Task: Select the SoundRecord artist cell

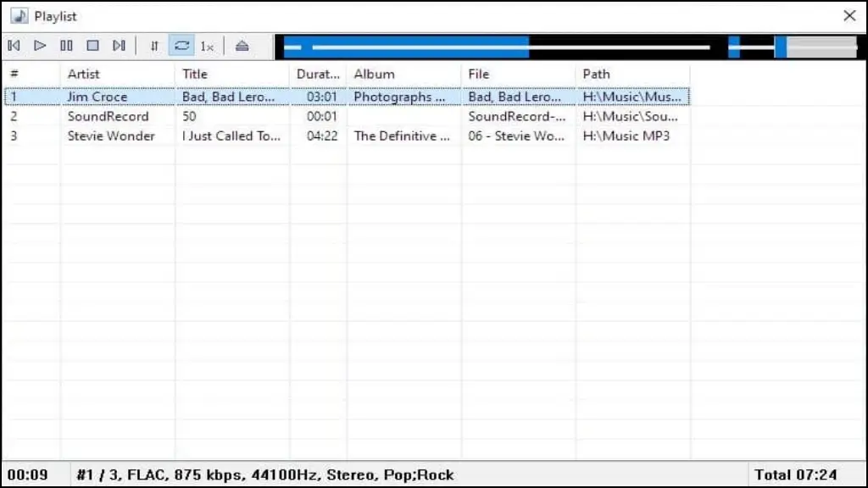Action: click(108, 117)
